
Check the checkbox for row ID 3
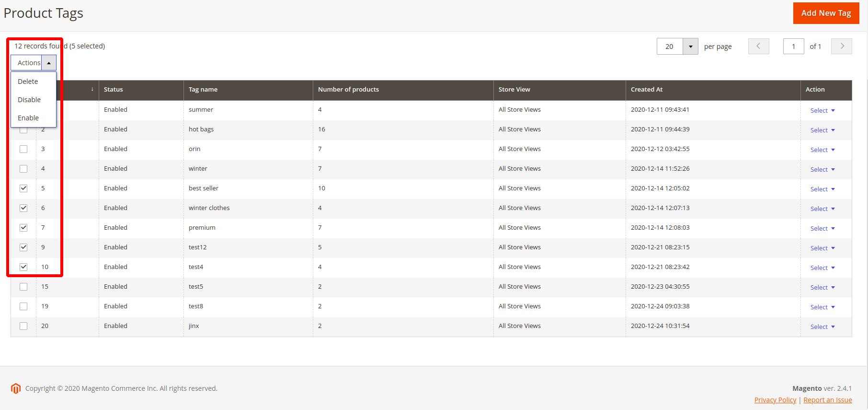click(x=23, y=149)
